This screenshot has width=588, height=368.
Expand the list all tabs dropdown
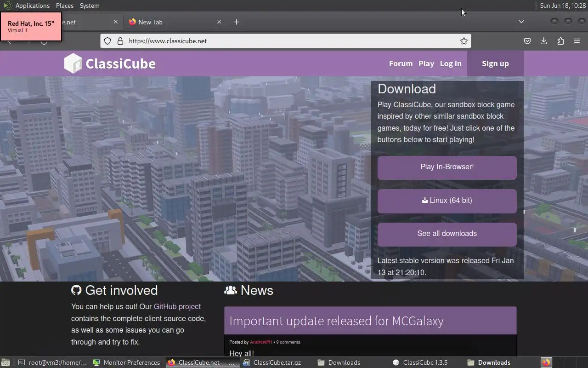pyautogui.click(x=521, y=22)
